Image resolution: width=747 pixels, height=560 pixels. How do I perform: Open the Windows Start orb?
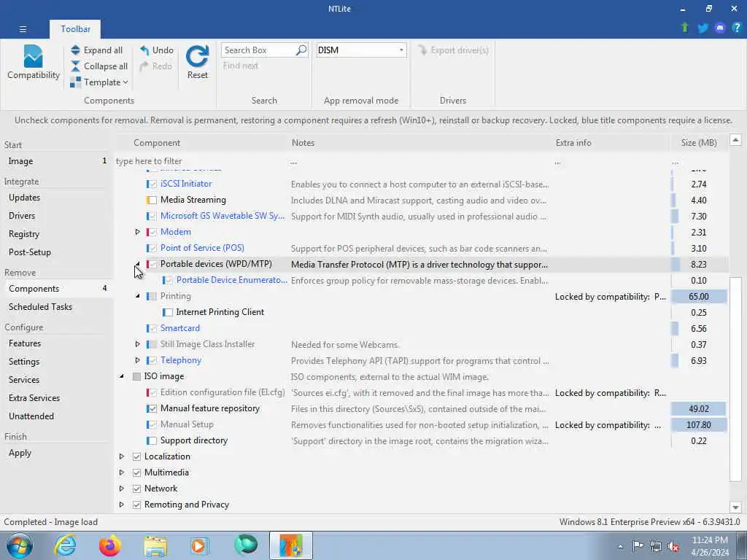(20, 545)
